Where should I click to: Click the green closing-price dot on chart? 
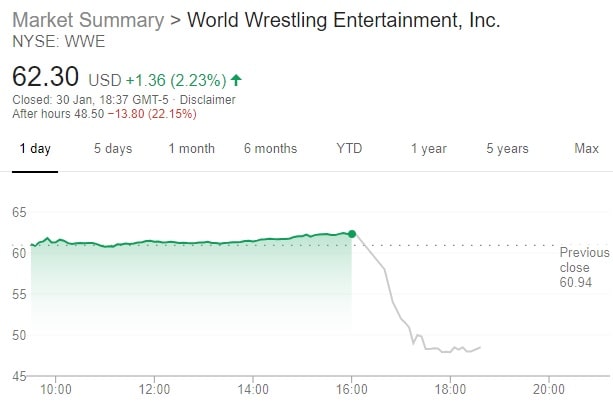[x=352, y=234]
